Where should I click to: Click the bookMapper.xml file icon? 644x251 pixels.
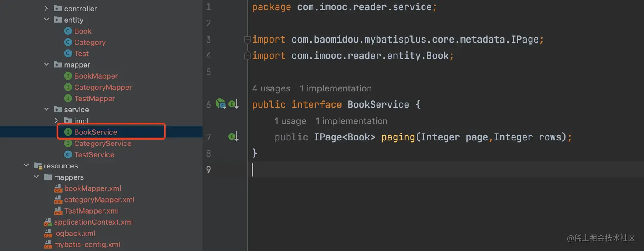click(58, 188)
